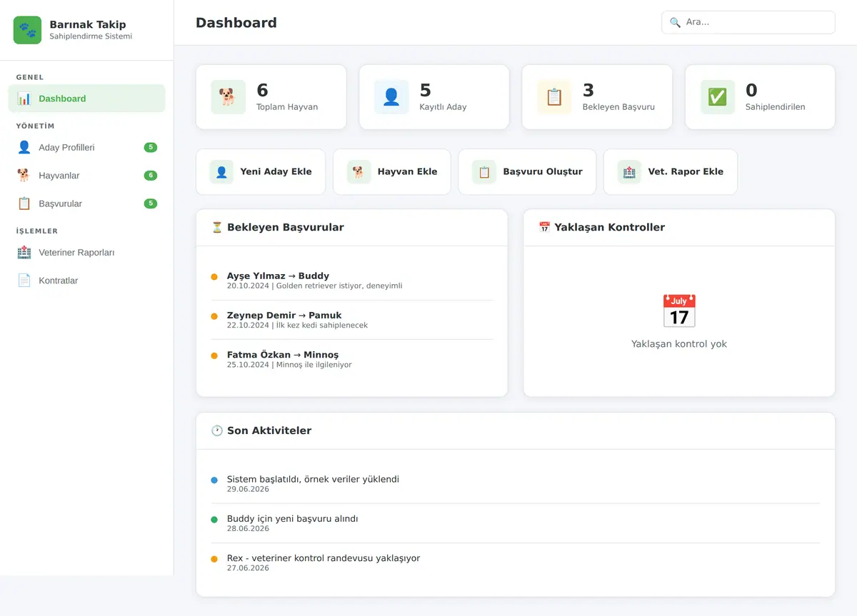Open the Ayşe Yılmaz → Buddy application

[x=352, y=281]
